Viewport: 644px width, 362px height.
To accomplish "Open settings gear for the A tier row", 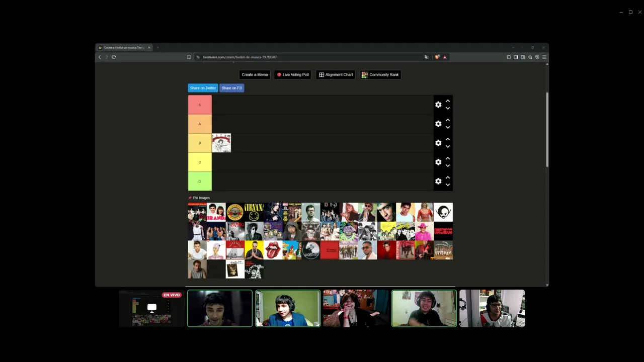I will pos(438,124).
